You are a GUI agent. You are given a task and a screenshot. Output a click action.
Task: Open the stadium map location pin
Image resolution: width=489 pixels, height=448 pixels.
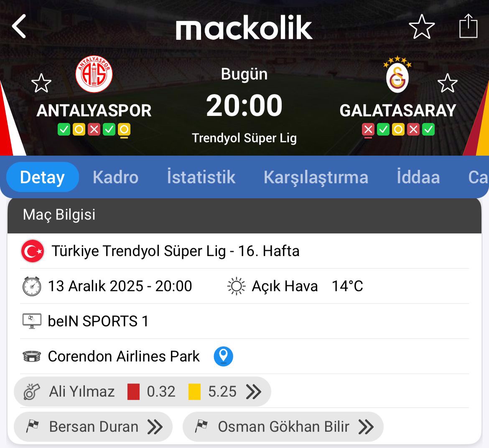pyautogui.click(x=223, y=356)
